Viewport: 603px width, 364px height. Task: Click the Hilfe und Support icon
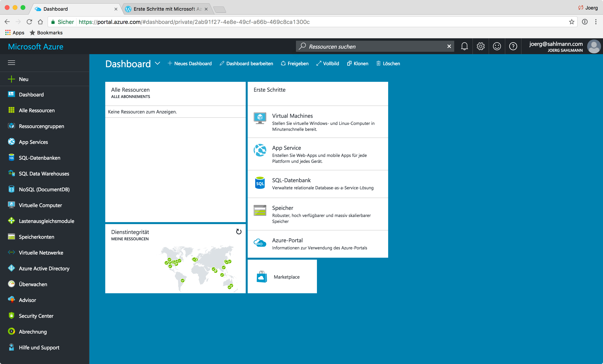pyautogui.click(x=11, y=347)
